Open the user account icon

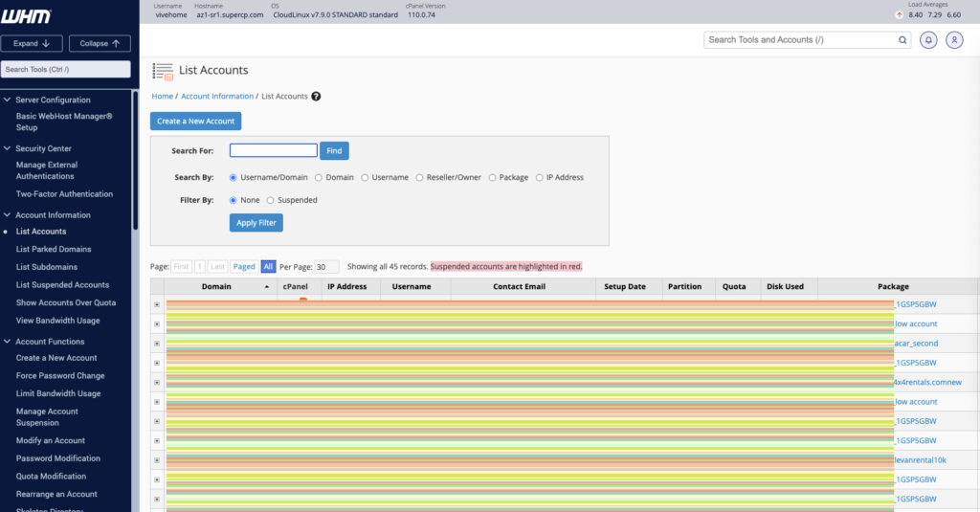click(x=954, y=40)
